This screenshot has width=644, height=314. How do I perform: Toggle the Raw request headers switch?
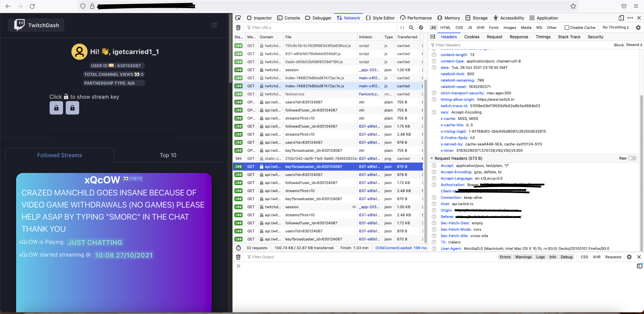coord(632,158)
